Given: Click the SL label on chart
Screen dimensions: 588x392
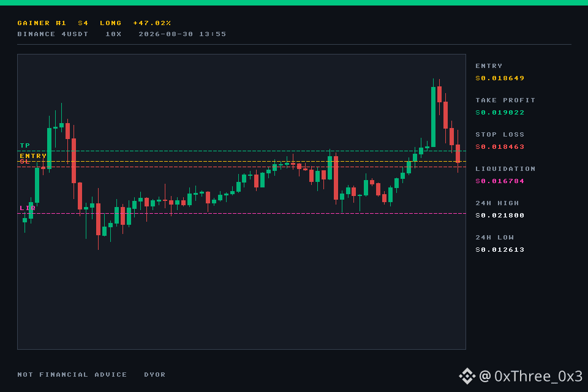Looking at the screenshot, I should (24, 162).
